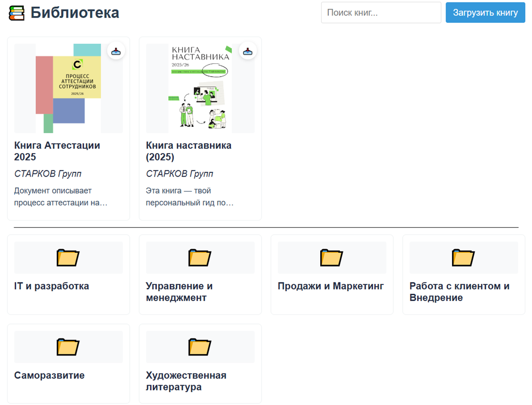Click download icon on Книга наставника card

pos(248,51)
